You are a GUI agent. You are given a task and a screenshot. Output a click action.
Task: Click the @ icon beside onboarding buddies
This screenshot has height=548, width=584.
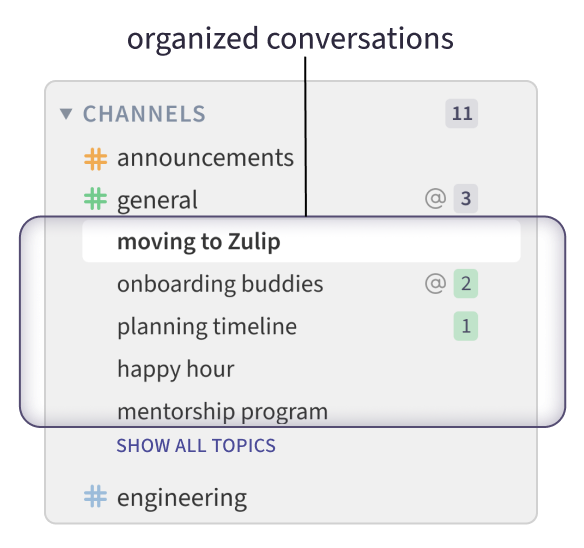click(435, 283)
